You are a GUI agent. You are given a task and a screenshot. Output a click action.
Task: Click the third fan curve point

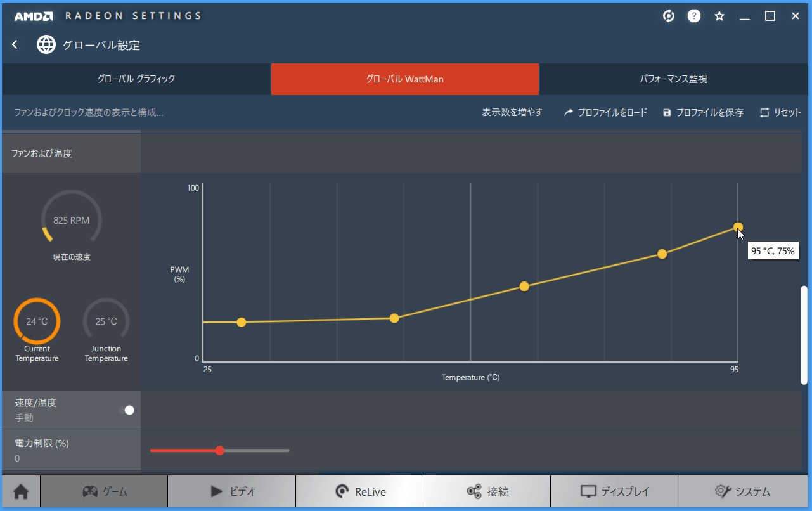coord(524,287)
